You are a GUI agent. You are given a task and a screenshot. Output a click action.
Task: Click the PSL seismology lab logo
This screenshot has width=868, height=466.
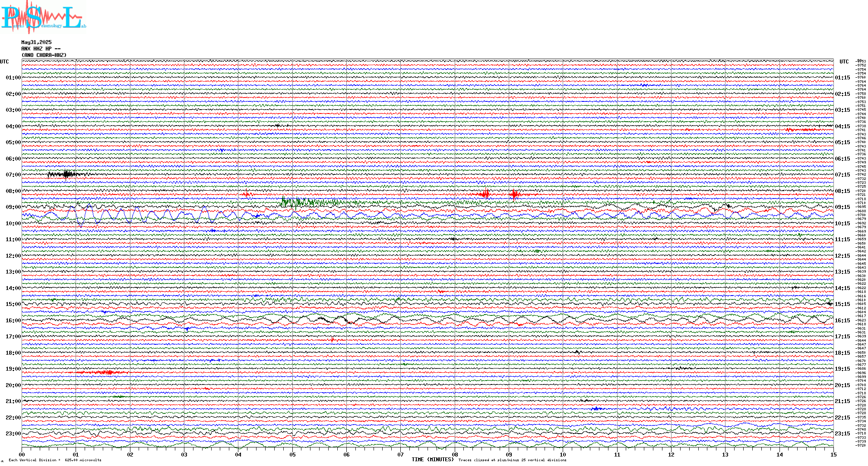(43, 17)
